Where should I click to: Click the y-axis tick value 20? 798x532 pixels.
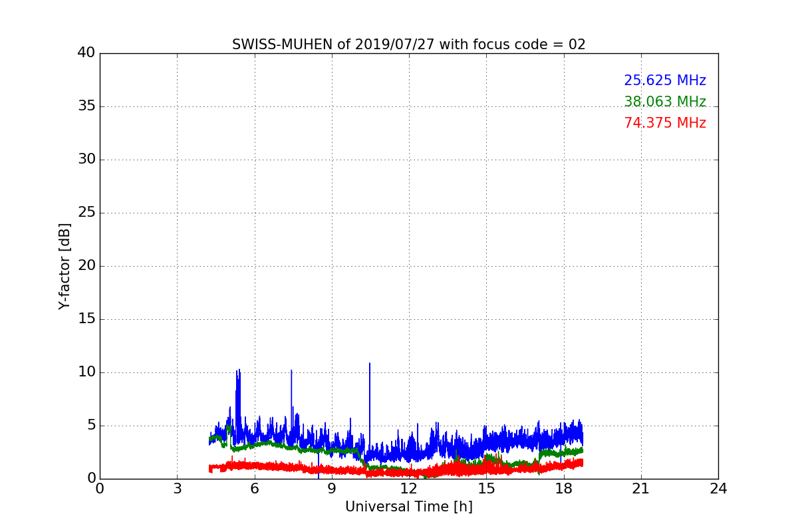click(x=86, y=265)
